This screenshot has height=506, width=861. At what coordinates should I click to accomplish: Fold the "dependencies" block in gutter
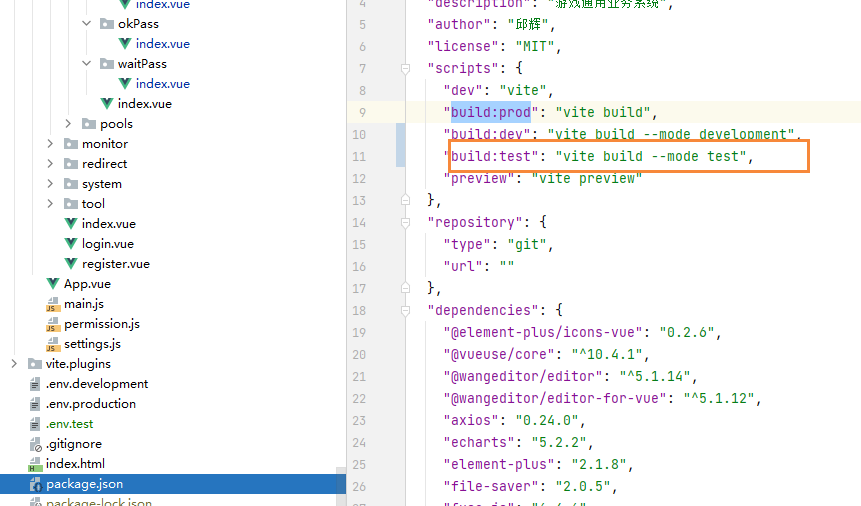coord(405,310)
